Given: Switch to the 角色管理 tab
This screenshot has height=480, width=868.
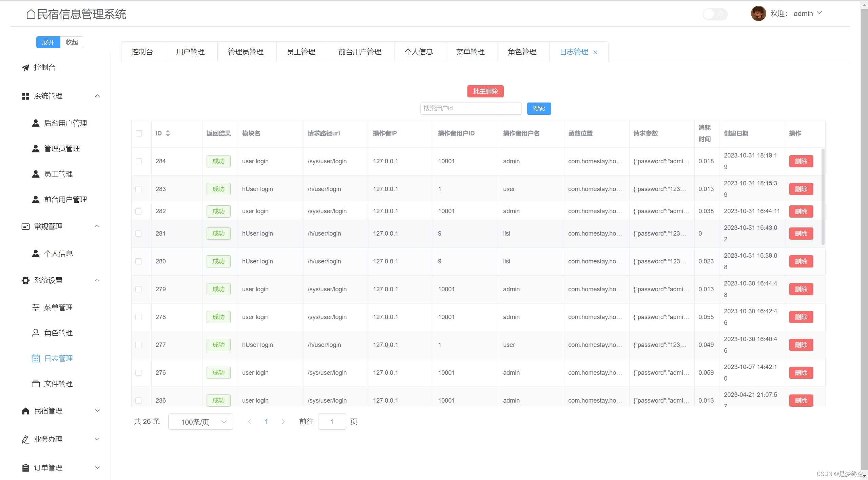Looking at the screenshot, I should (522, 52).
